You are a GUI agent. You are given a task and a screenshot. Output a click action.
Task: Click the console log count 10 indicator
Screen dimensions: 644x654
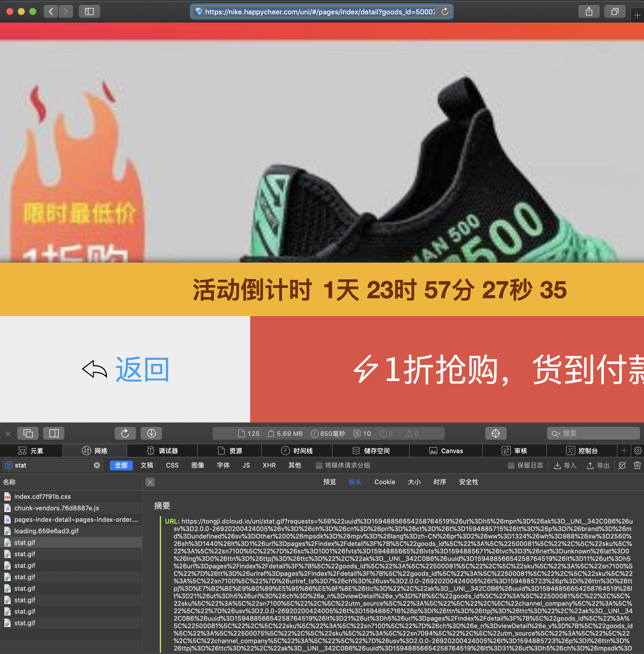click(x=362, y=434)
